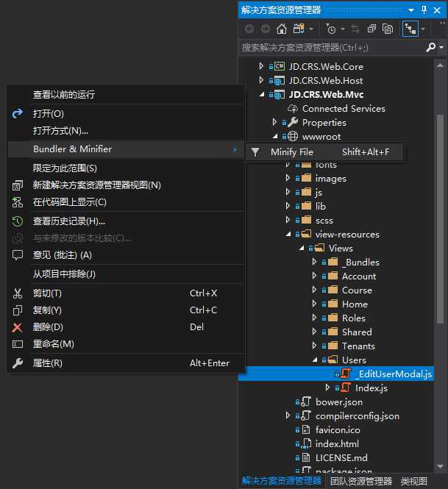Screen dimensions: 448x489
Task: Collapse the Users folder
Action: pyautogui.click(x=315, y=360)
